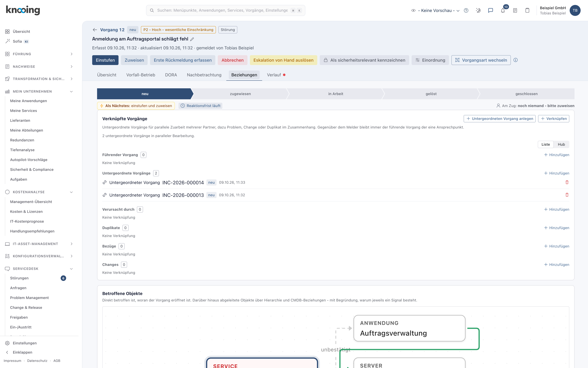
Task: Collapse the KOSTENANALYSE section
Action: (39, 192)
